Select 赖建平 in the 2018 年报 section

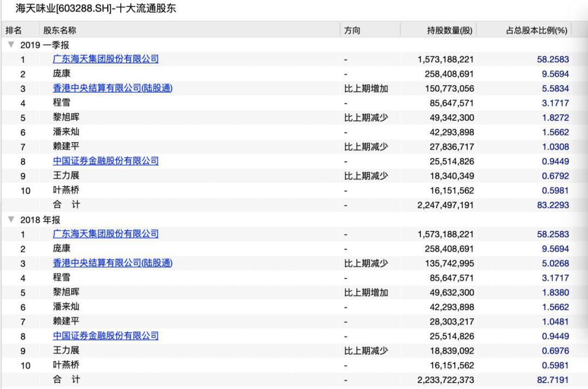tap(66, 321)
